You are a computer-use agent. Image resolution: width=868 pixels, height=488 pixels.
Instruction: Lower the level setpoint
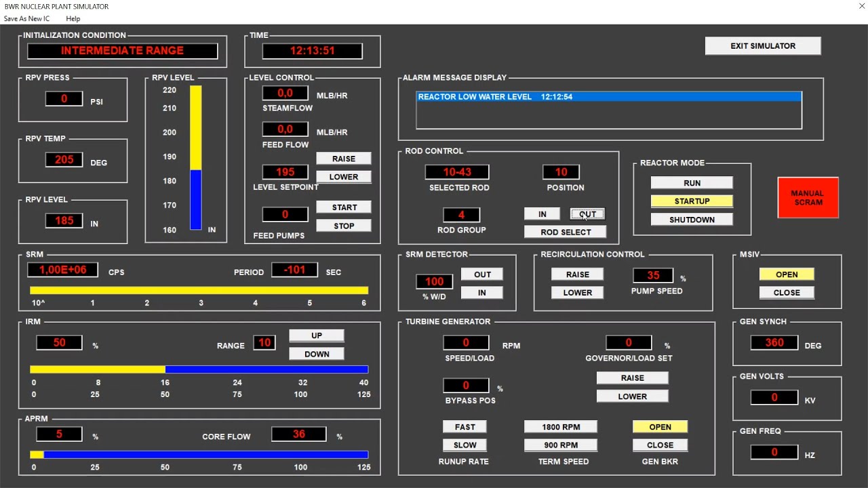click(x=344, y=177)
